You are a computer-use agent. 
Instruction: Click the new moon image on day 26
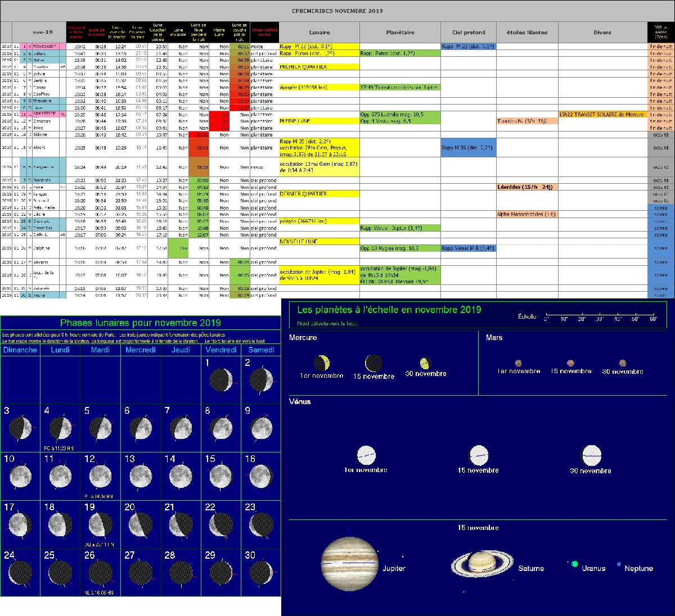[100, 572]
